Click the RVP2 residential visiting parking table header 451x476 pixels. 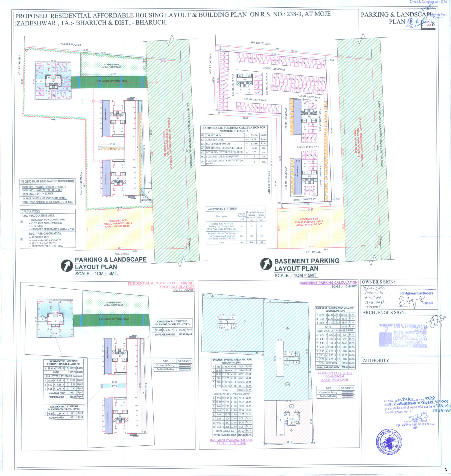point(64,408)
